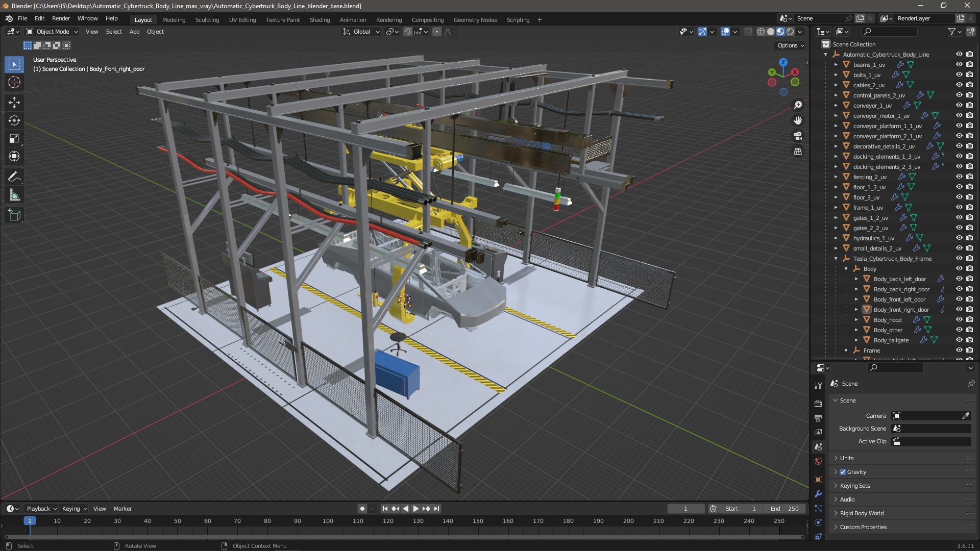
Task: Switch to the Modeling workspace tab
Action: tap(174, 20)
